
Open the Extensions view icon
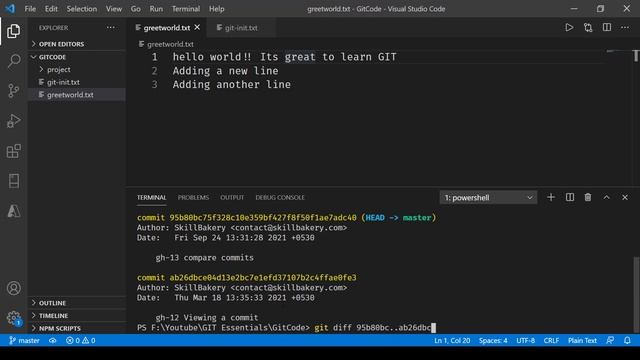point(13,151)
